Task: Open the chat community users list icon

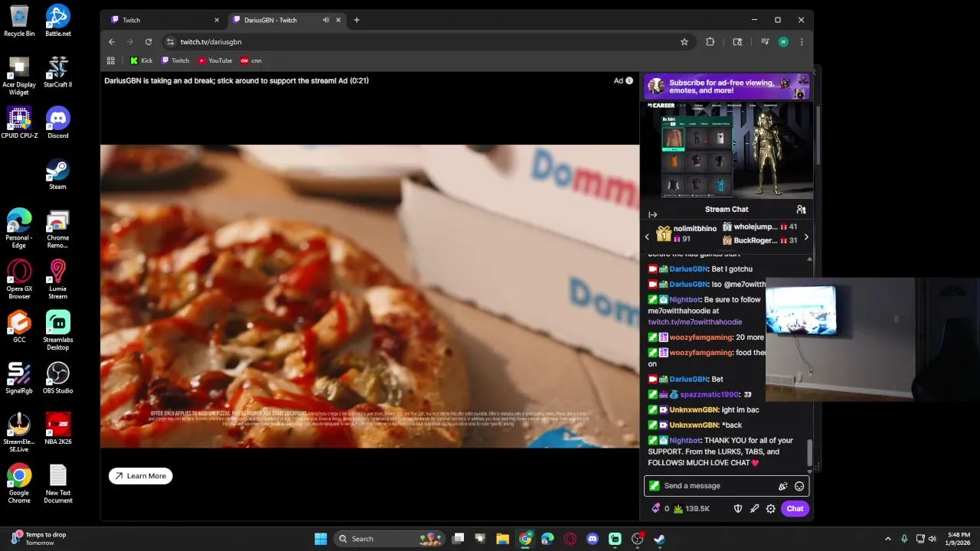Action: point(801,209)
